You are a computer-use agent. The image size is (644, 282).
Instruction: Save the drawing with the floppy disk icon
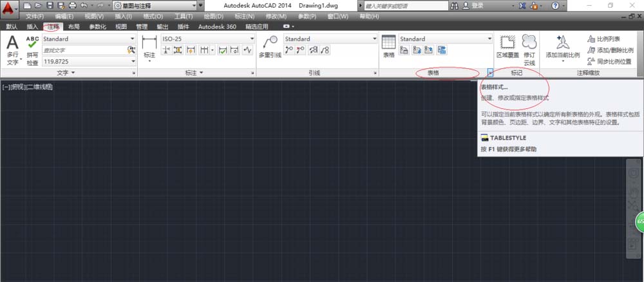click(x=50, y=6)
